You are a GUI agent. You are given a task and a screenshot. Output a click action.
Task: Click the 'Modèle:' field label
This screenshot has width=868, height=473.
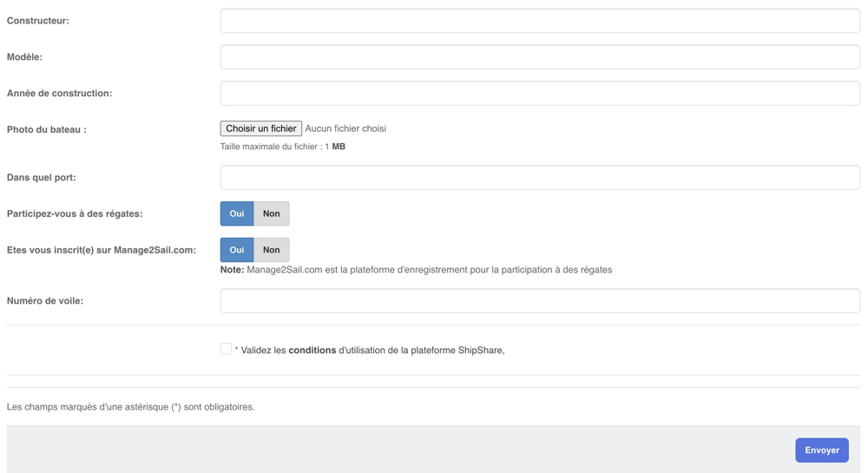point(24,57)
